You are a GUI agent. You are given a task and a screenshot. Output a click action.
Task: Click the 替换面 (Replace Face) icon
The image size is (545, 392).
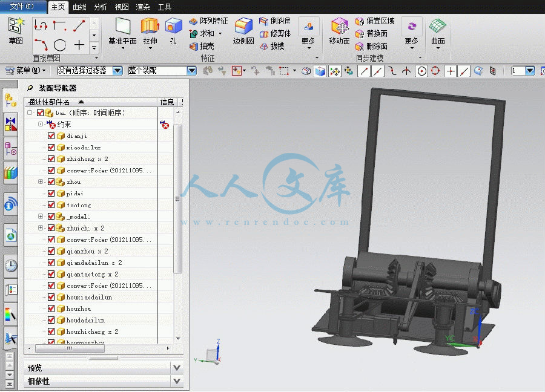[x=359, y=34]
